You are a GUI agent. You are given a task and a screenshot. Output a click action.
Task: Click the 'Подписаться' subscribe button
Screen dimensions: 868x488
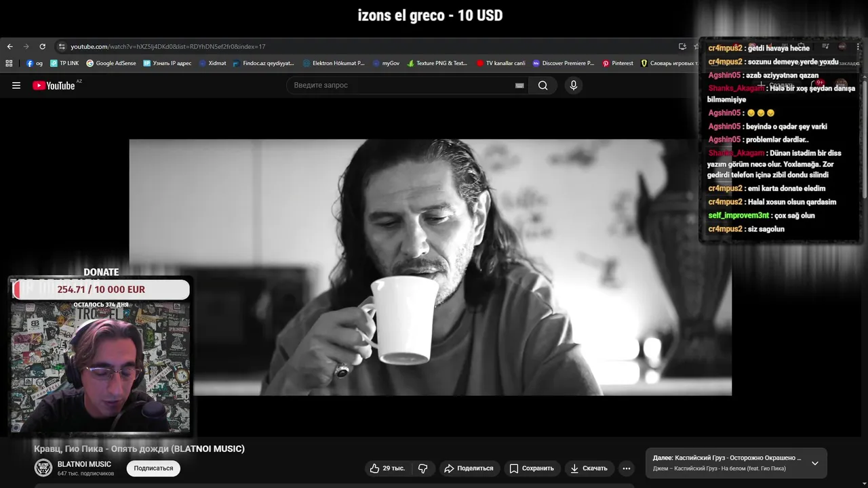(153, 468)
